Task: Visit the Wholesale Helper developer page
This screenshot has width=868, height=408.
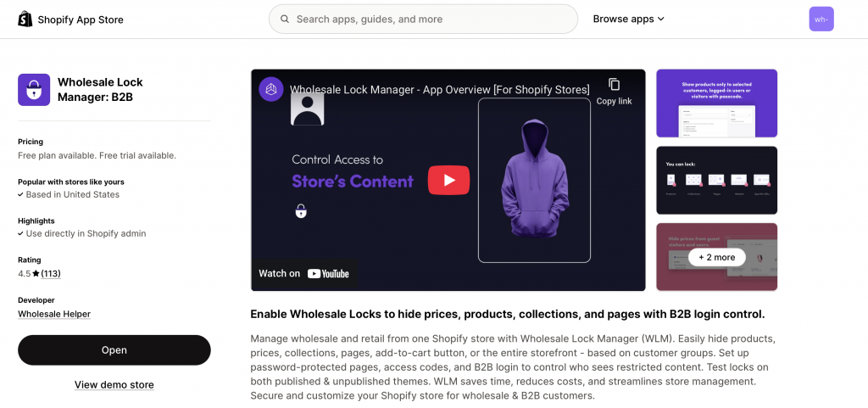Action: coord(54,314)
